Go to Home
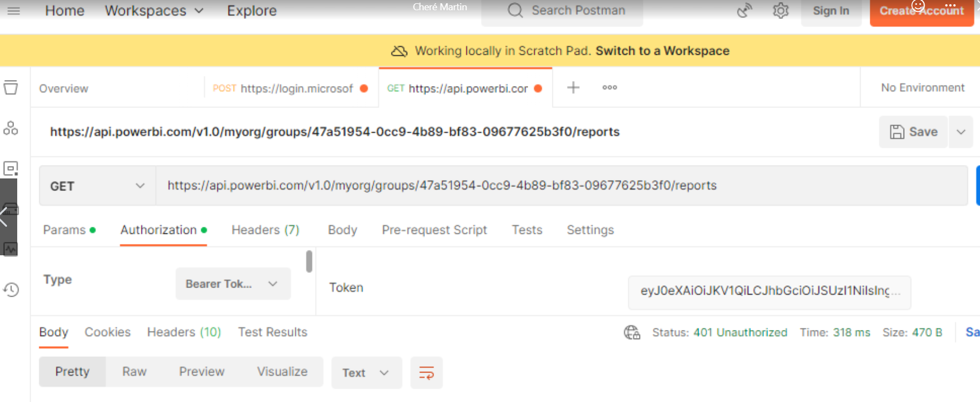The height and width of the screenshot is (402, 980). 65,11
